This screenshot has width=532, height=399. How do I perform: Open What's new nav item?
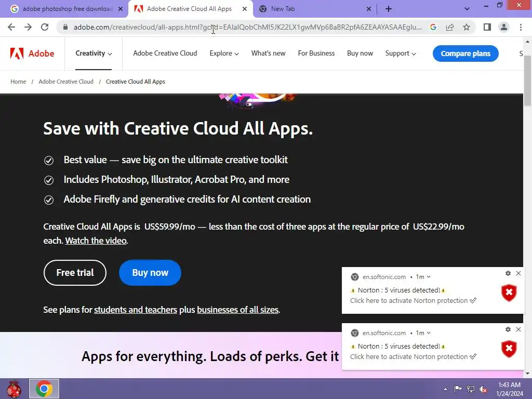(268, 54)
